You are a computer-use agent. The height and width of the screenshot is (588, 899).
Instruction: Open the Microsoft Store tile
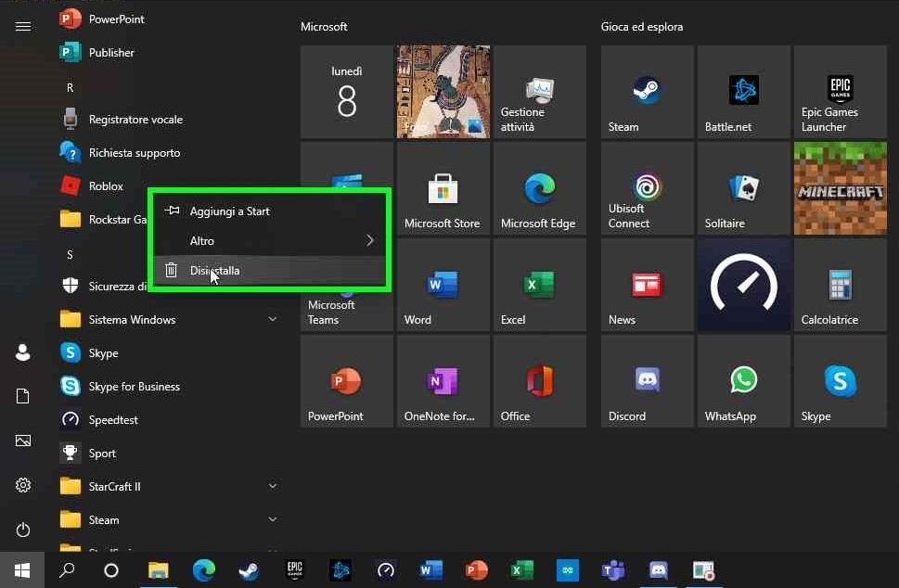(x=443, y=188)
